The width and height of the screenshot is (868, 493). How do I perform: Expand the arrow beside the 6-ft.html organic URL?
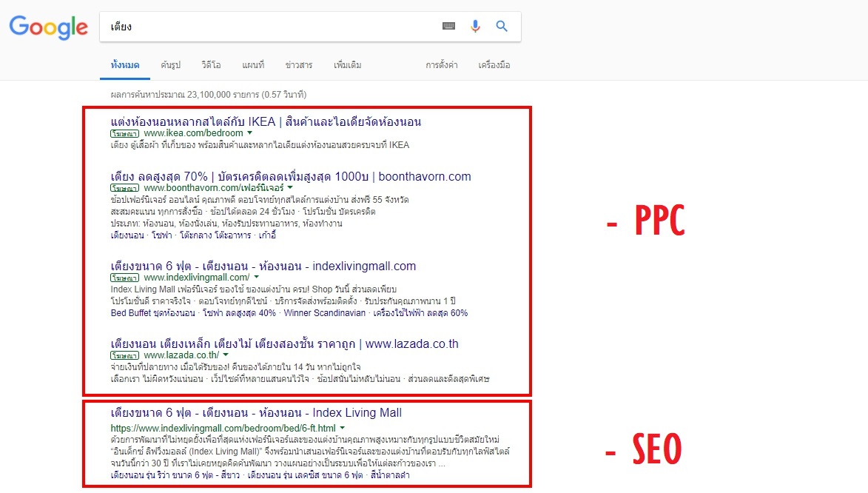point(343,428)
